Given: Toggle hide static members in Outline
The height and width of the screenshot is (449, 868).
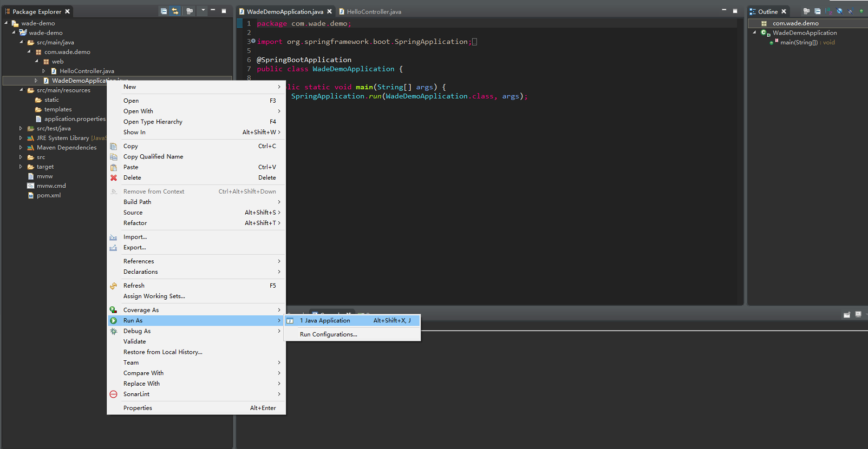Looking at the screenshot, I should [850, 11].
